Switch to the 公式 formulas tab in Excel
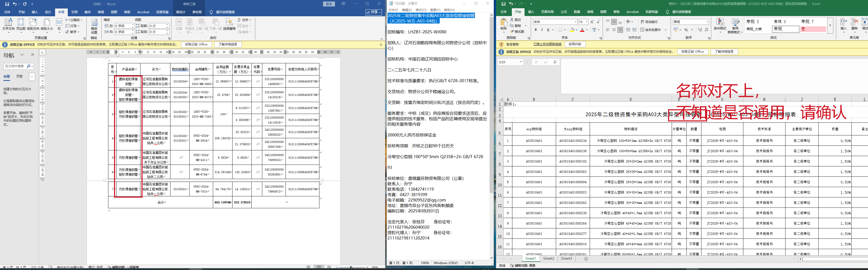Viewport: 868px width, 270px height. pyautogui.click(x=564, y=12)
